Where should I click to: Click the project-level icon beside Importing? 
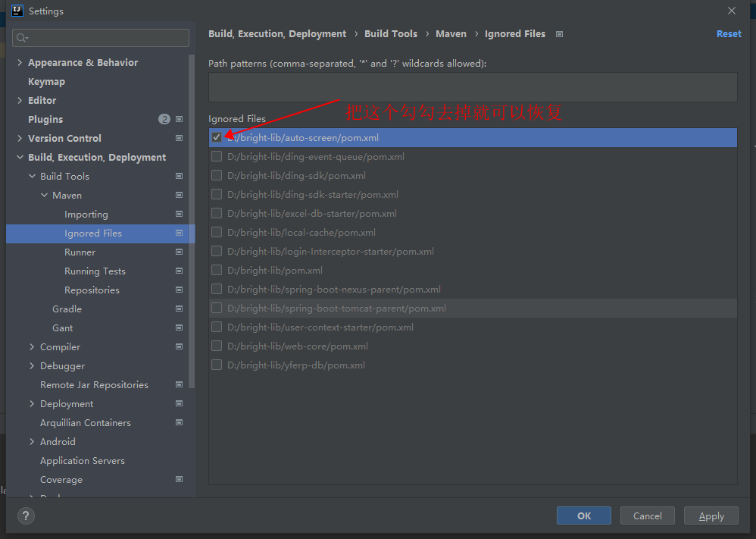tap(179, 214)
